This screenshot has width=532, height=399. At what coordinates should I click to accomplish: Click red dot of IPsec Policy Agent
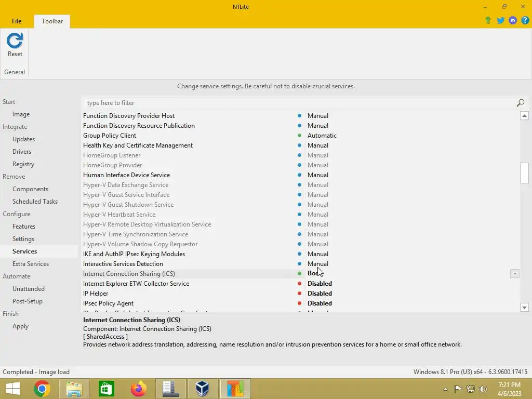click(x=299, y=303)
